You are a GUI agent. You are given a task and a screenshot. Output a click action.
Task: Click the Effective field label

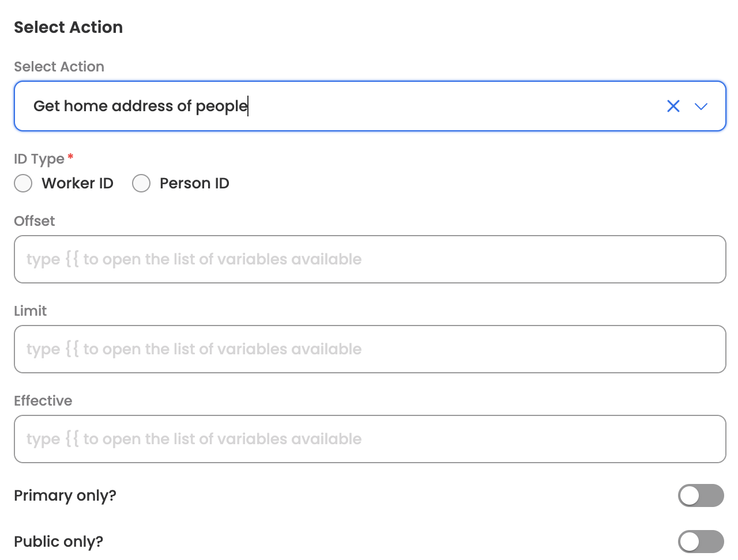coord(43,401)
